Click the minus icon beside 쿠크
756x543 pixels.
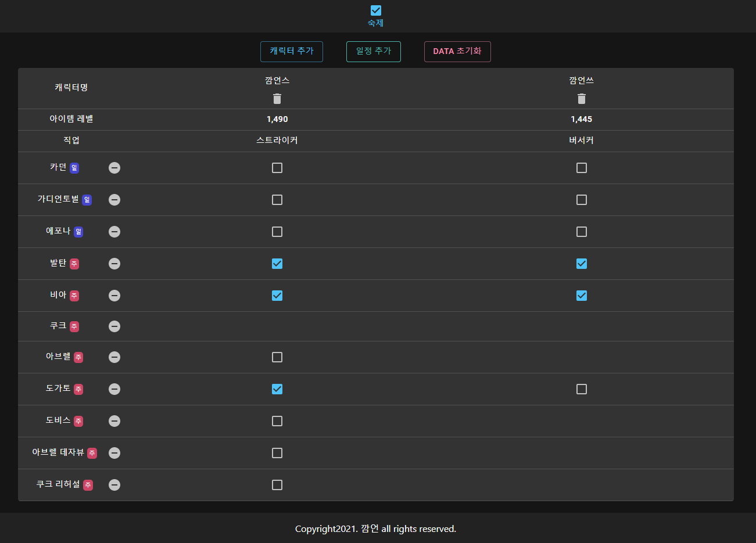point(114,326)
